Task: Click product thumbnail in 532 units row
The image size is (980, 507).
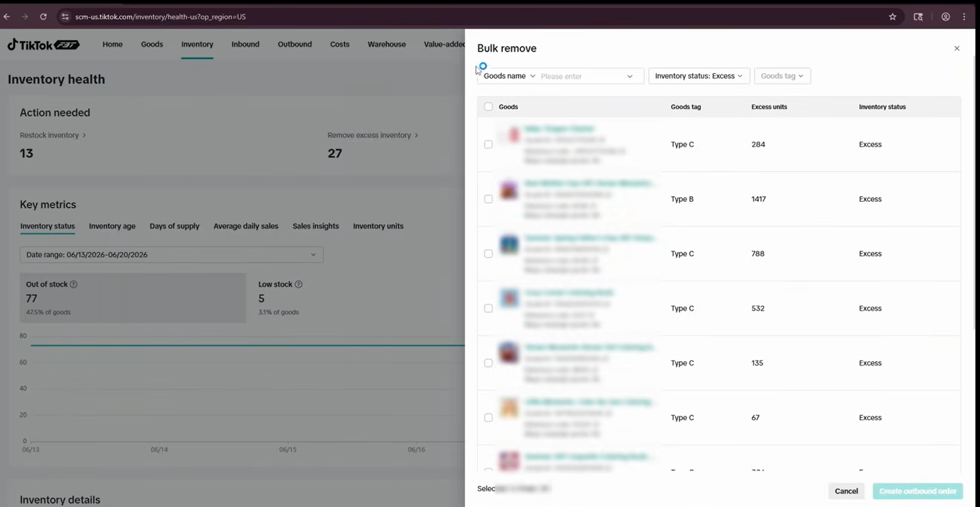Action: pyautogui.click(x=510, y=299)
